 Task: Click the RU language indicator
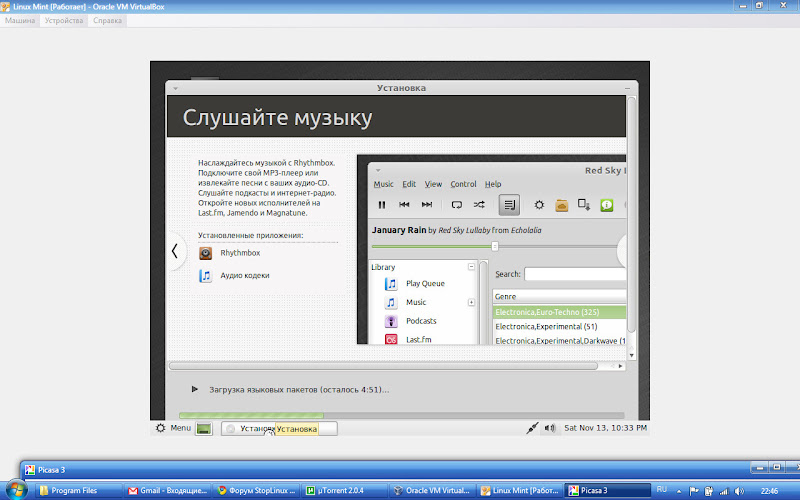[661, 489]
